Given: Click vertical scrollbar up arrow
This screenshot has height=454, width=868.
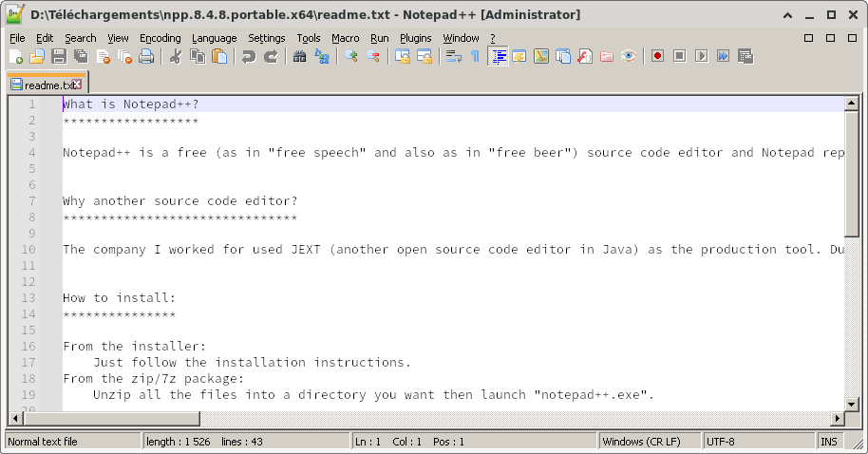Looking at the screenshot, I should coord(852,103).
